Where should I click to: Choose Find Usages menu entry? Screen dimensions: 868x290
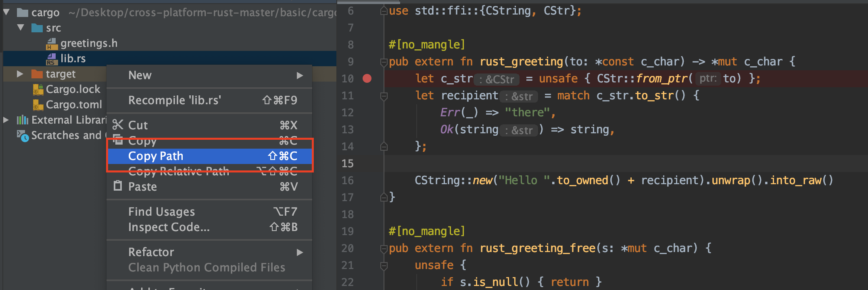click(x=209, y=212)
